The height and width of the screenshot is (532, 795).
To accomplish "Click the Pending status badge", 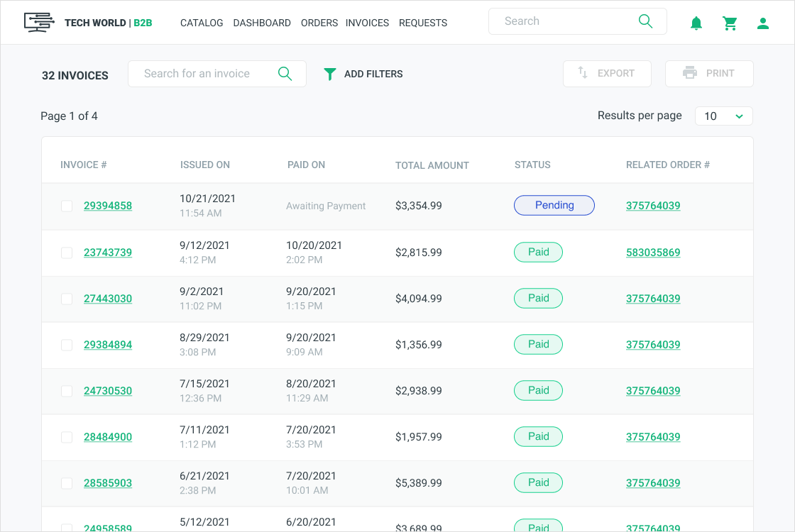I will coord(554,206).
